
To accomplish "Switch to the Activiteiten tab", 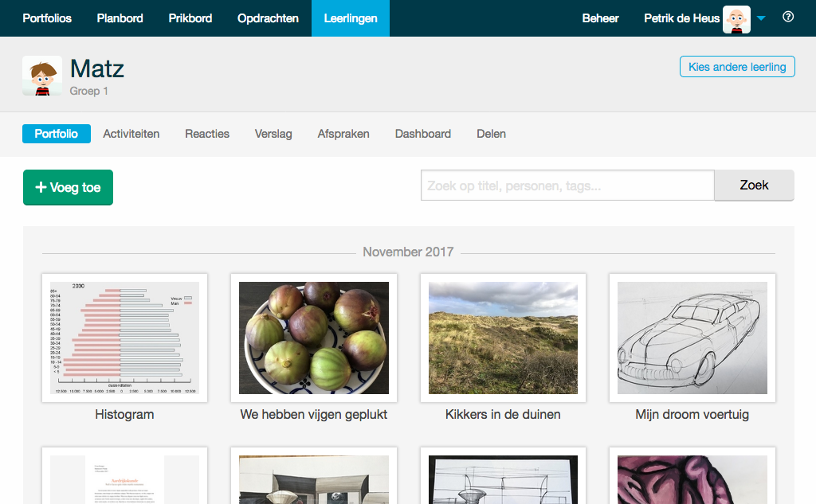I will coord(131,134).
